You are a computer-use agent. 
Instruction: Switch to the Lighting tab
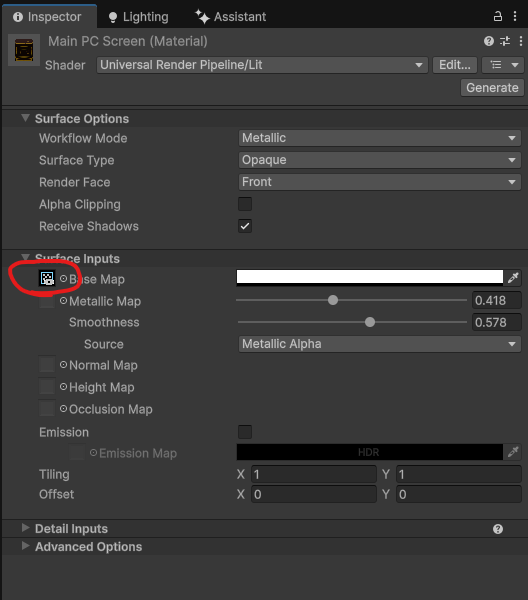tap(139, 17)
